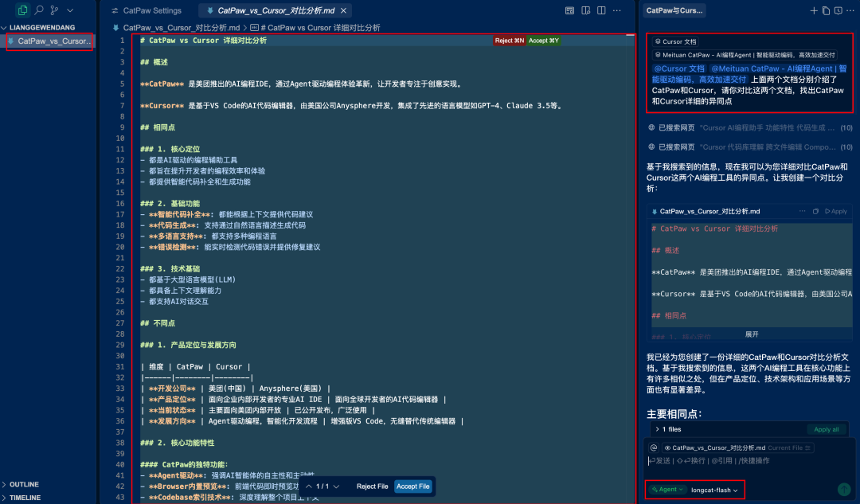Open the Agent mode dropdown
860x504 pixels.
point(667,489)
